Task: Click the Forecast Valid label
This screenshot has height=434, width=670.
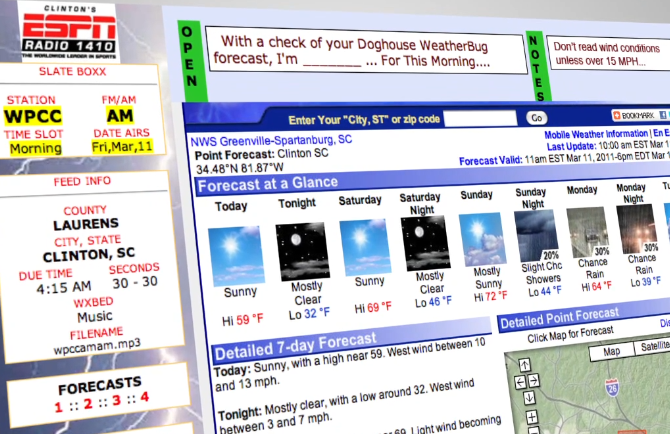Action: click(491, 161)
